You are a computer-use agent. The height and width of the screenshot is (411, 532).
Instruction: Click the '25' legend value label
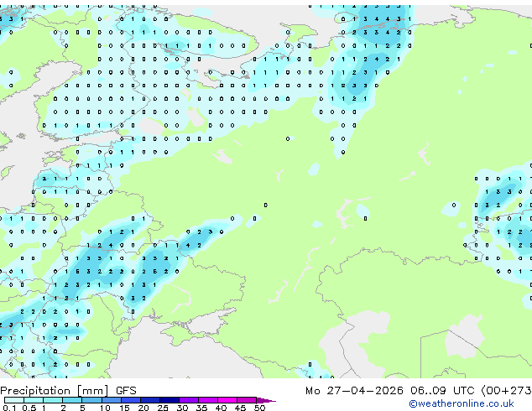(x=163, y=408)
